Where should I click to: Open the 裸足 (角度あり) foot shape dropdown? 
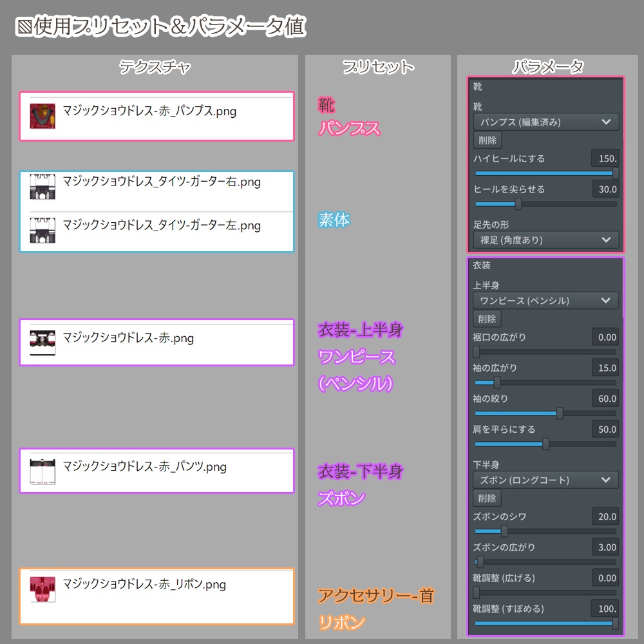coord(545,240)
